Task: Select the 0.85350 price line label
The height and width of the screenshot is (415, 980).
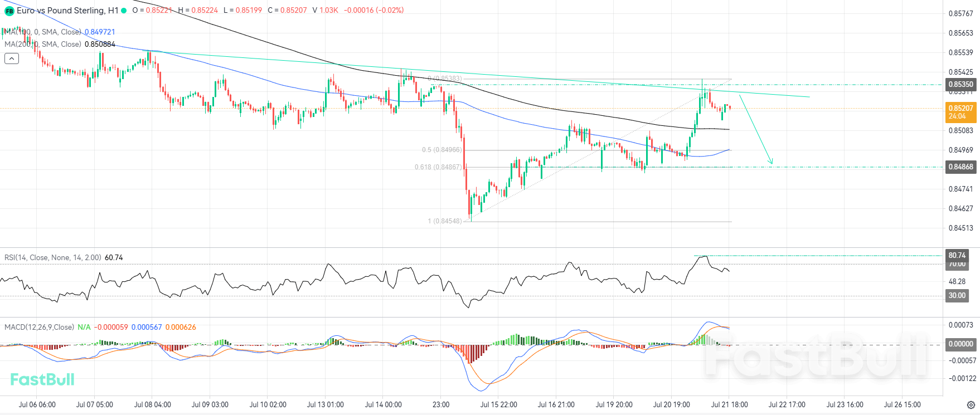Action: pyautogui.click(x=961, y=85)
